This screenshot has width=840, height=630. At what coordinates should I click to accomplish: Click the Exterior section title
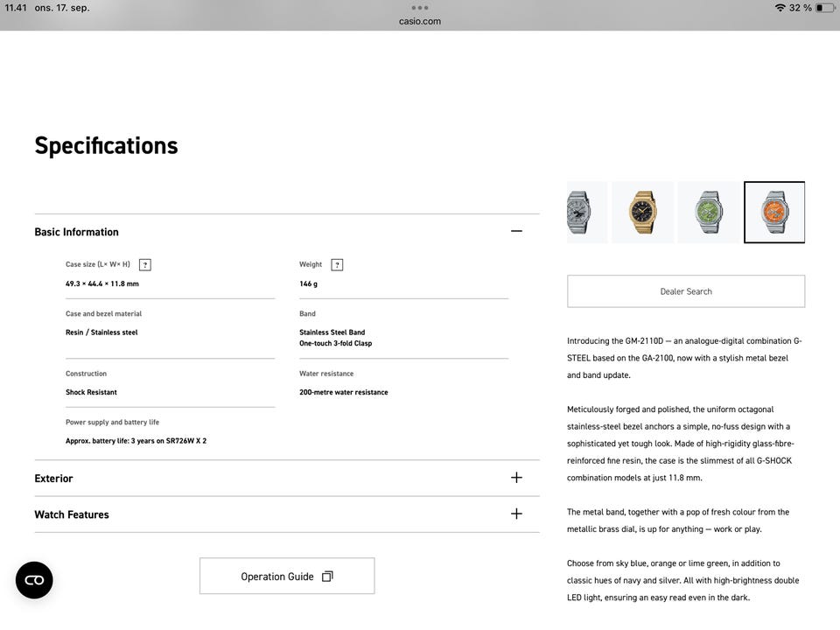(53, 479)
